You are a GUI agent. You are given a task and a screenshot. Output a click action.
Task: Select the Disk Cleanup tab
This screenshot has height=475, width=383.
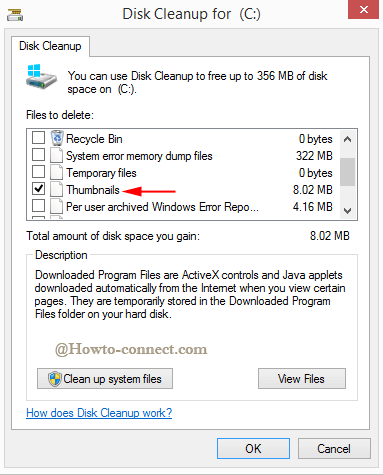pos(50,46)
